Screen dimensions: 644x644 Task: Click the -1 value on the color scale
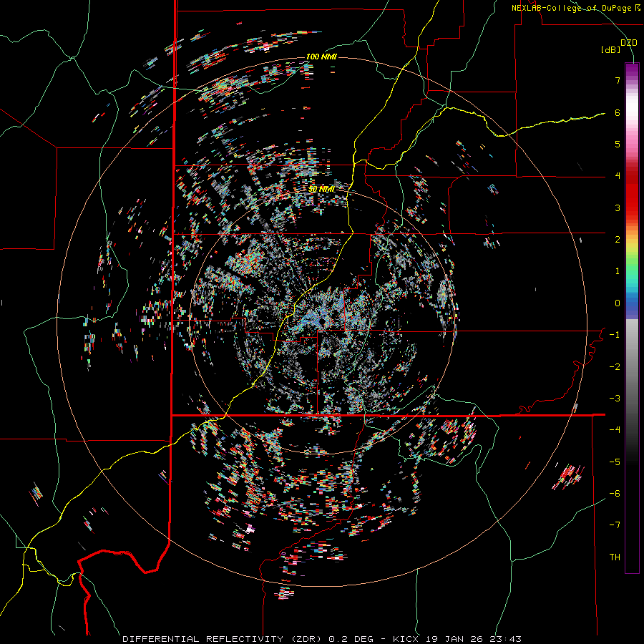[615, 334]
